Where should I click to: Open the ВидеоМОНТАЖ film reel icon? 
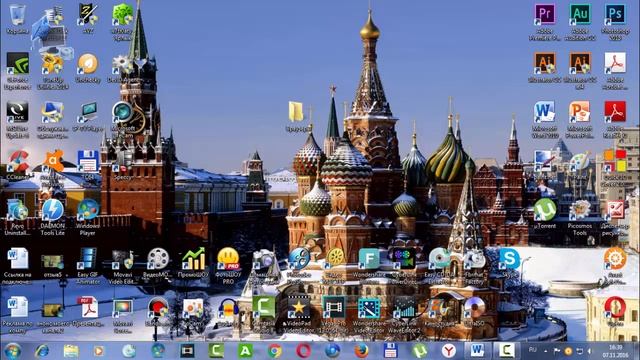point(158,262)
